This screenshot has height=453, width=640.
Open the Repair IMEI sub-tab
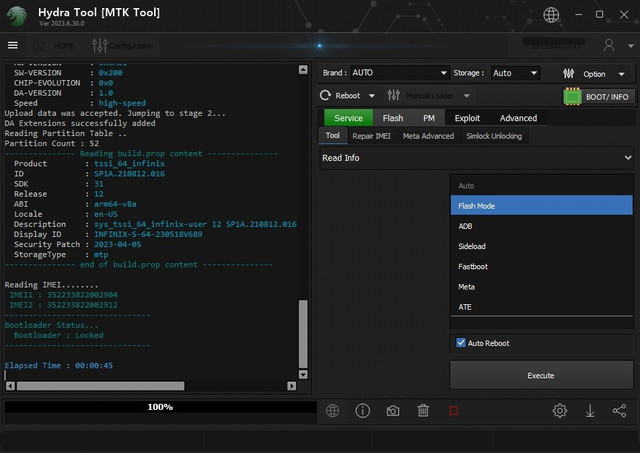point(371,136)
